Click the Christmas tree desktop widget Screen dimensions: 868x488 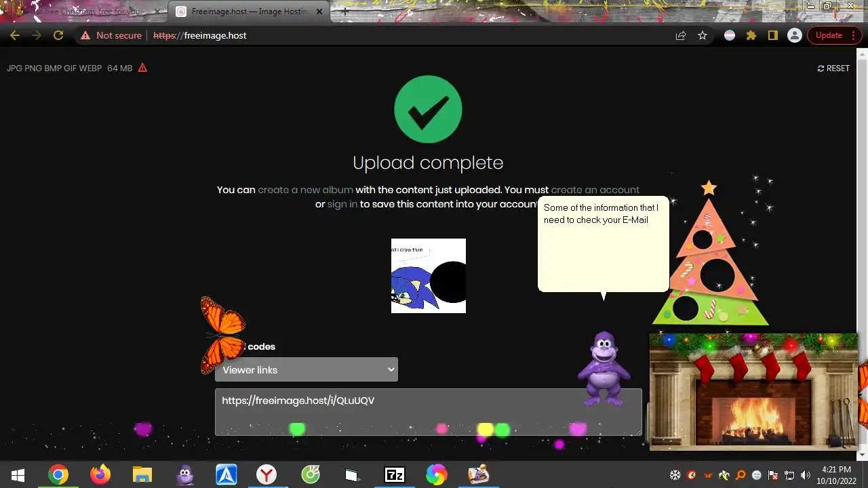(710, 254)
